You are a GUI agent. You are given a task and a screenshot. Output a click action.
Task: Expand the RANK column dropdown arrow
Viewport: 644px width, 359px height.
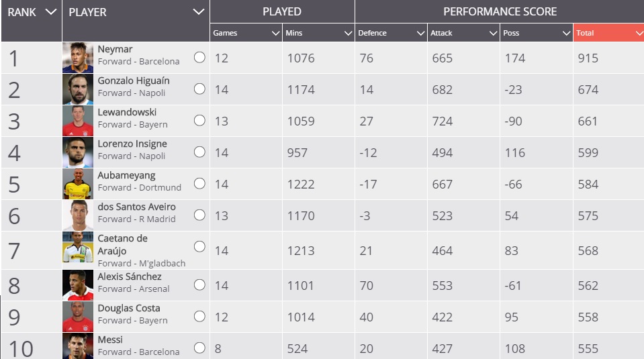point(50,11)
